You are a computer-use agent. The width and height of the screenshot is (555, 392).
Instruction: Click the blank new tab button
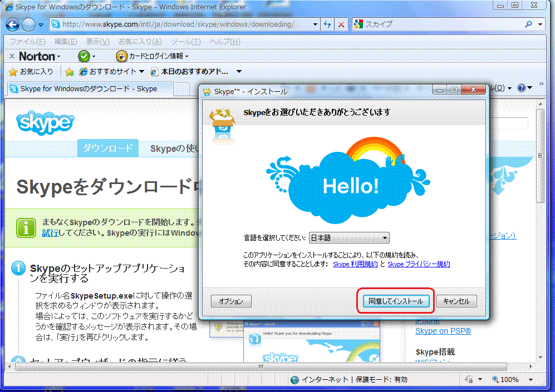pyautogui.click(x=182, y=89)
